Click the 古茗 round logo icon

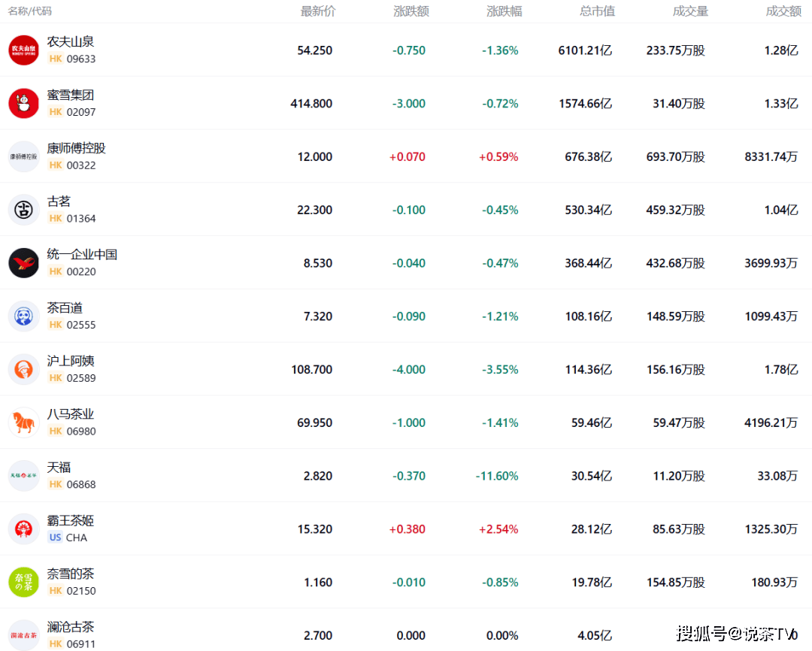click(23, 210)
